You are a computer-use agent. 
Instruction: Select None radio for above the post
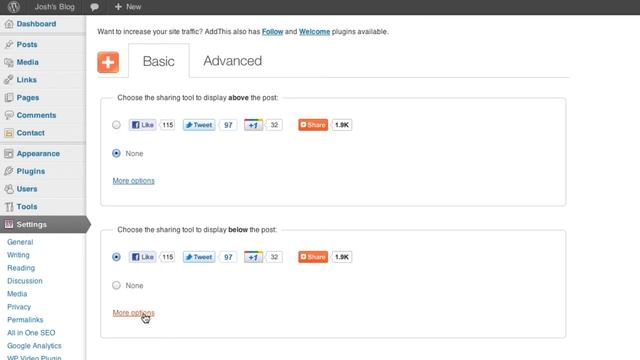coord(116,153)
